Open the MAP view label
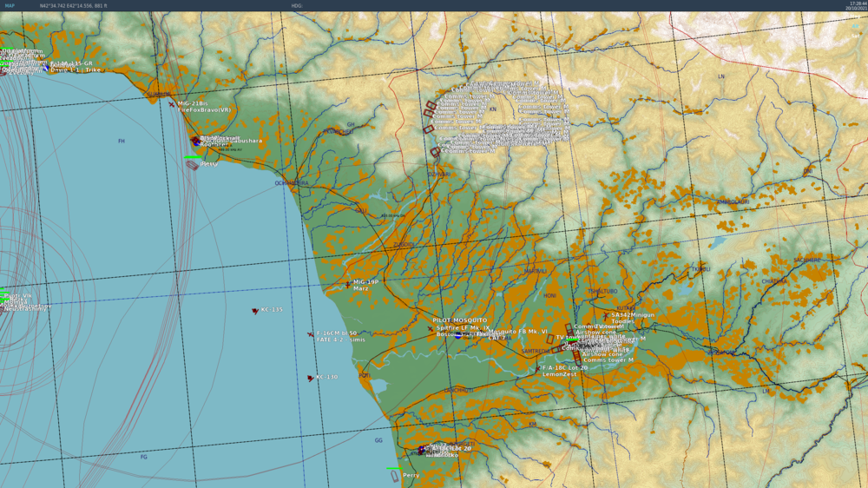Viewport: 868px width, 488px height. coord(10,5)
